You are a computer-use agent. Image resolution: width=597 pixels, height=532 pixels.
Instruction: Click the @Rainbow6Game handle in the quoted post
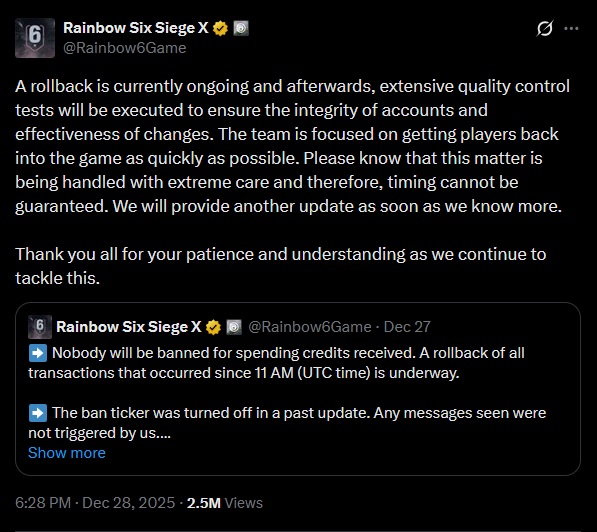[x=310, y=327]
